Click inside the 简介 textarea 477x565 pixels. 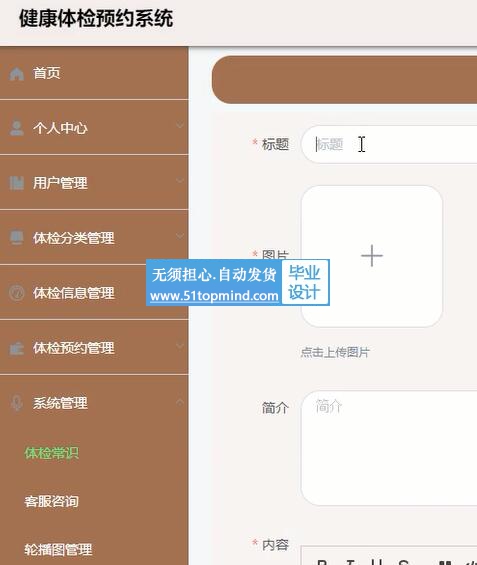(x=389, y=448)
